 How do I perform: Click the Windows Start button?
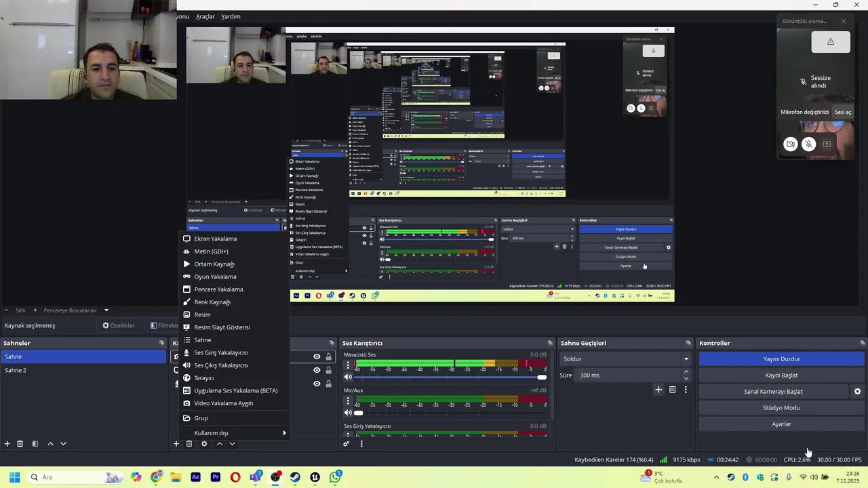point(14,477)
